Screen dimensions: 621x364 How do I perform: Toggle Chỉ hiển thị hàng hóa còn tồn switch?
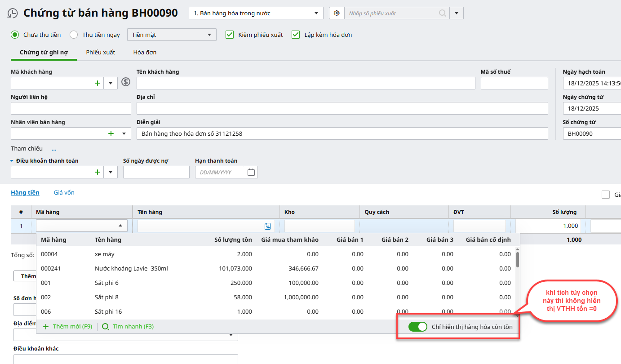[x=417, y=327]
